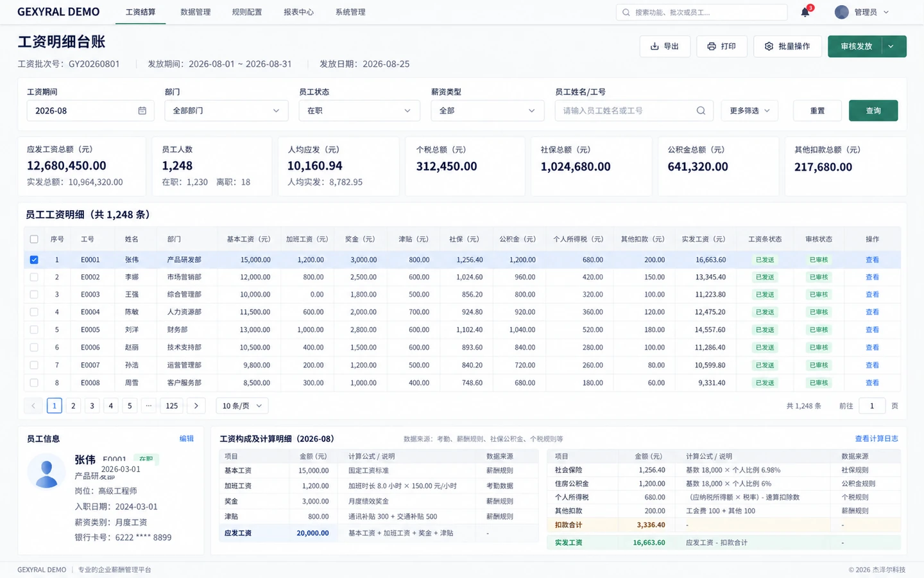924x578 pixels.
Task: Click the 前往 page number input
Action: [872, 406]
